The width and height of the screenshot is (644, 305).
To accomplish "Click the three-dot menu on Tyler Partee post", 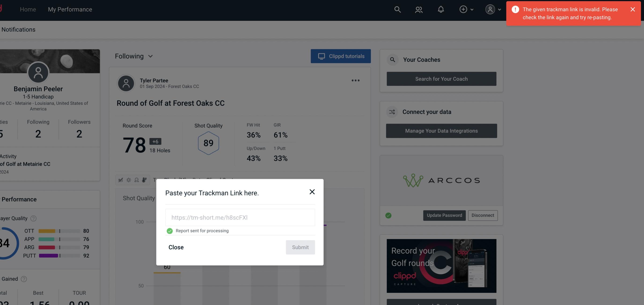I will (356, 81).
